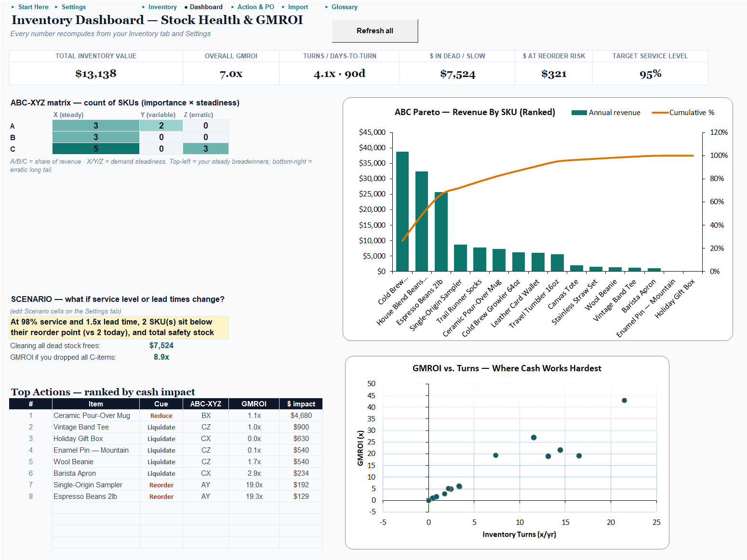Select the ABC Pareto chart title

tap(475, 112)
